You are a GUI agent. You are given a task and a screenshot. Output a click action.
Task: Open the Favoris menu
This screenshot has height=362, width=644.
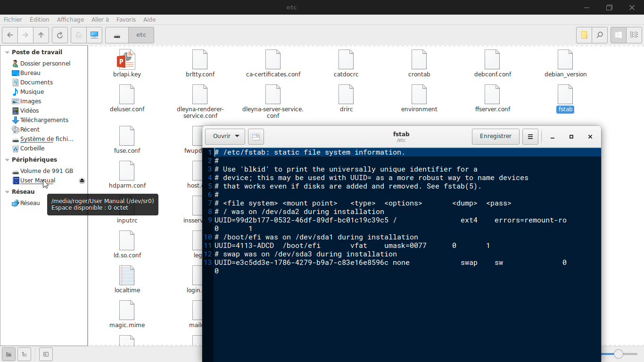126,19
